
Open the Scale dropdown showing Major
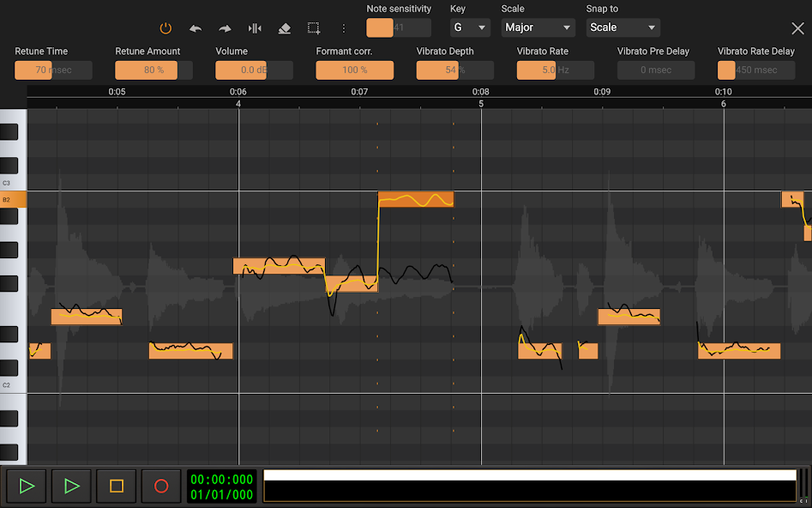[x=538, y=27]
